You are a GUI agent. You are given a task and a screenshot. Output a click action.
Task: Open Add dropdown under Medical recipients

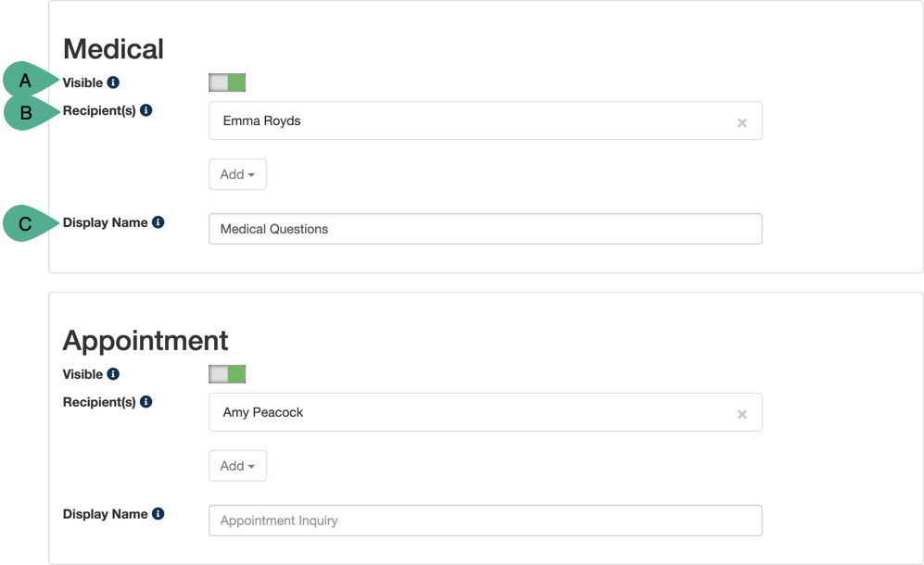click(x=237, y=174)
